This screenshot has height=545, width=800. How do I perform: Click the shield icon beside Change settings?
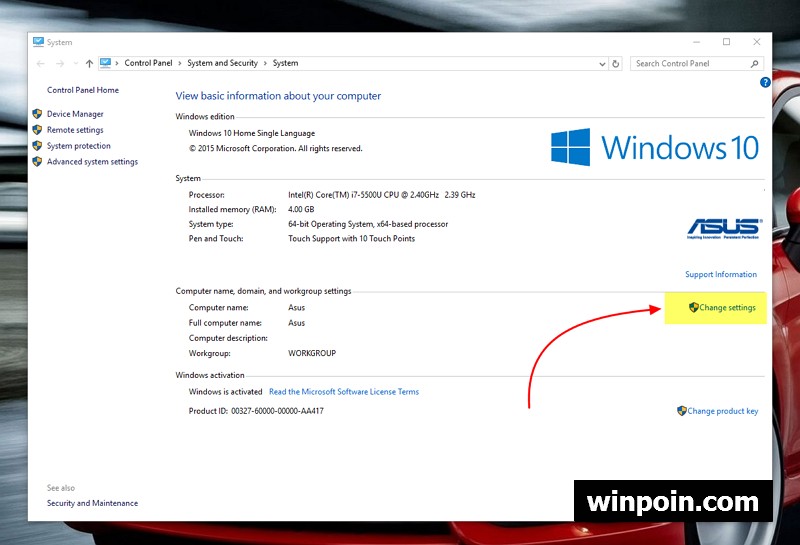(693, 307)
